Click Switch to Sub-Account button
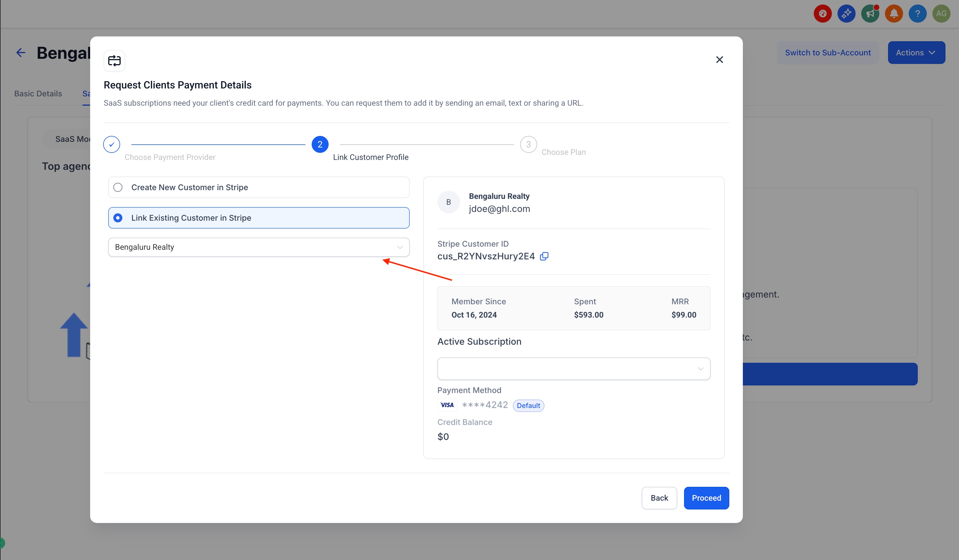 (x=828, y=53)
